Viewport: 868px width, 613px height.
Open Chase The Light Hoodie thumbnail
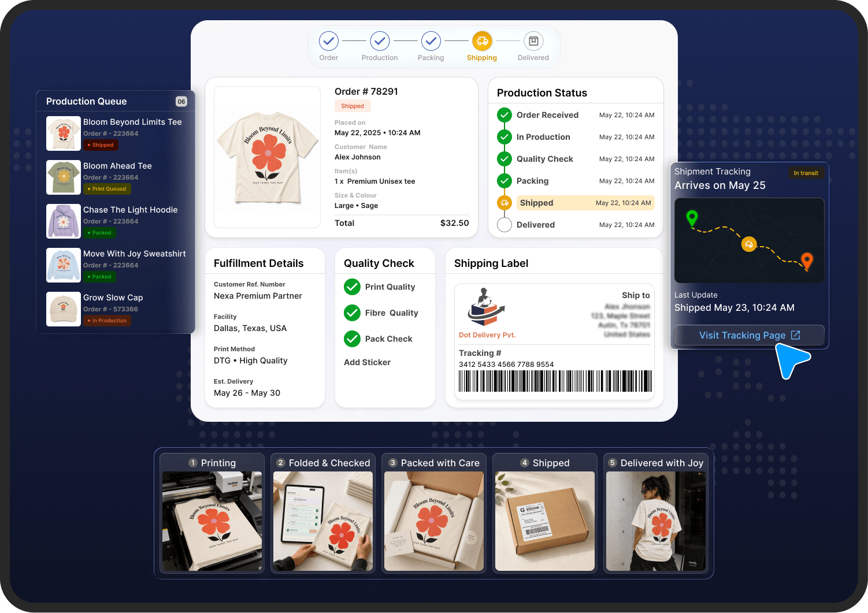[x=64, y=221]
